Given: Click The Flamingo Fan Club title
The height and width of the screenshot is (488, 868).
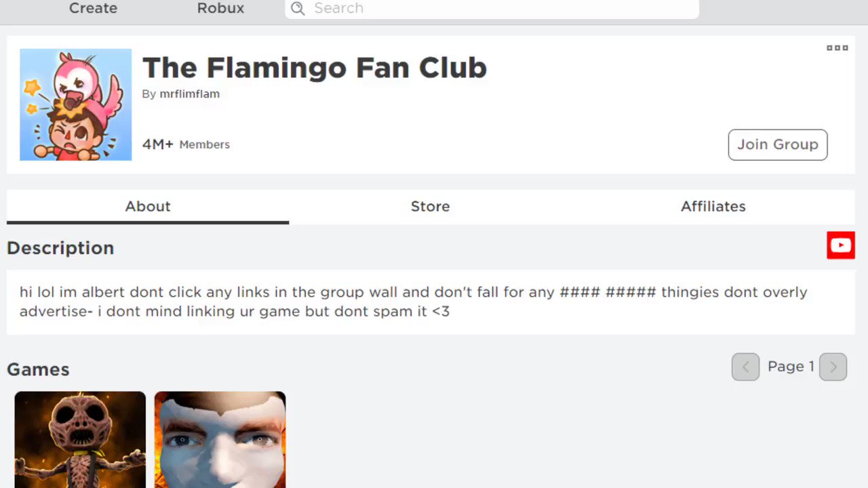Looking at the screenshot, I should pos(314,68).
